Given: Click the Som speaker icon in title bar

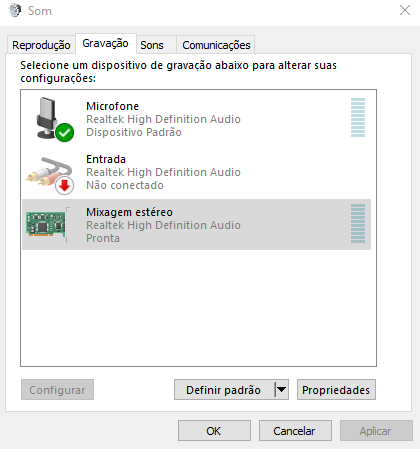Looking at the screenshot, I should tap(15, 10).
